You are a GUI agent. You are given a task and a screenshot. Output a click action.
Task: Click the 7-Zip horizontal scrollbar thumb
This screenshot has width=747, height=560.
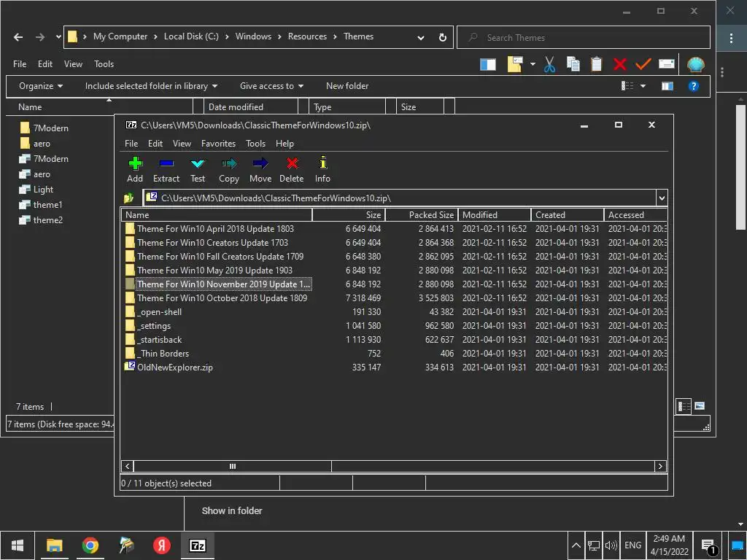[233, 466]
